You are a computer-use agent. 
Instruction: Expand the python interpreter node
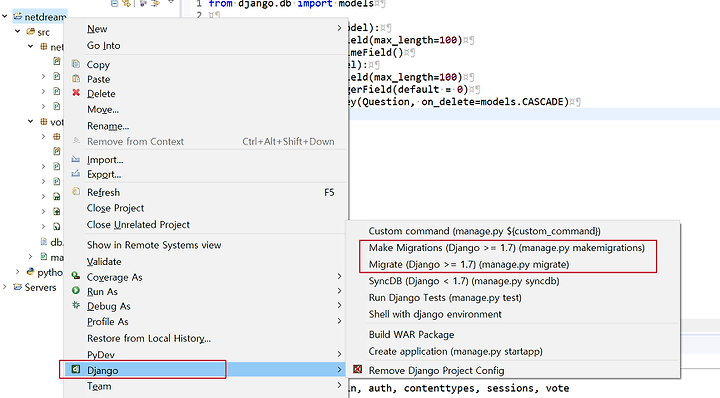17,272
